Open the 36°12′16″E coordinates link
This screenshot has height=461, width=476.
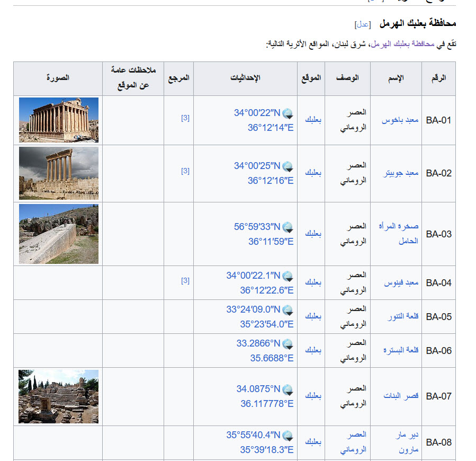point(271,181)
